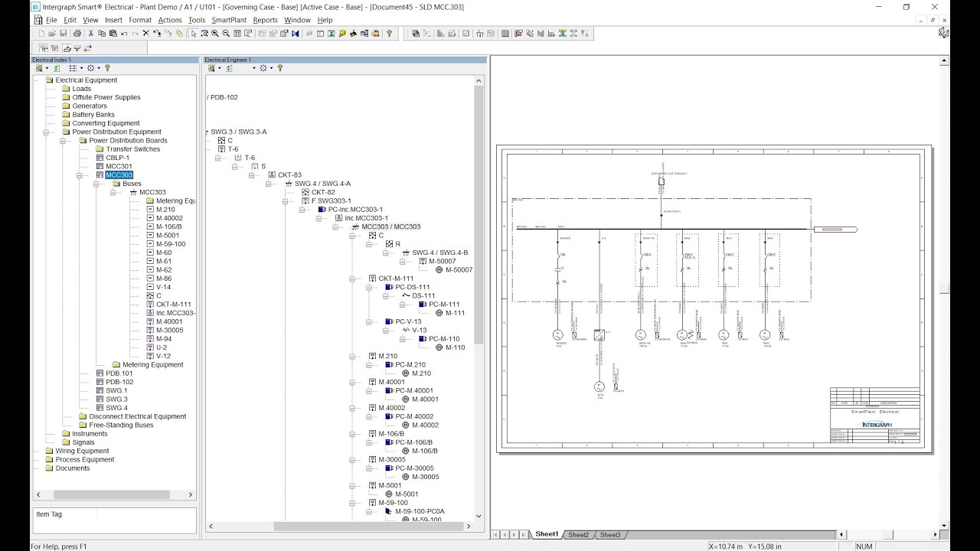Click Electrical Engineer vertical scrollbar thumb
Screen dimensions: 980x551
coord(479,214)
